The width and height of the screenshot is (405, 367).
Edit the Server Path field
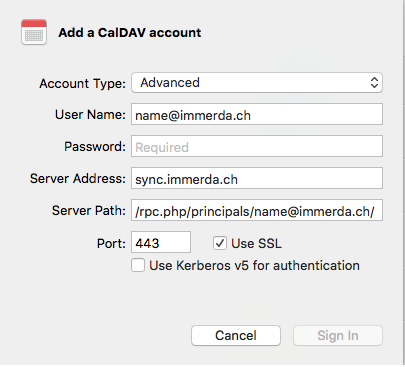click(x=257, y=210)
